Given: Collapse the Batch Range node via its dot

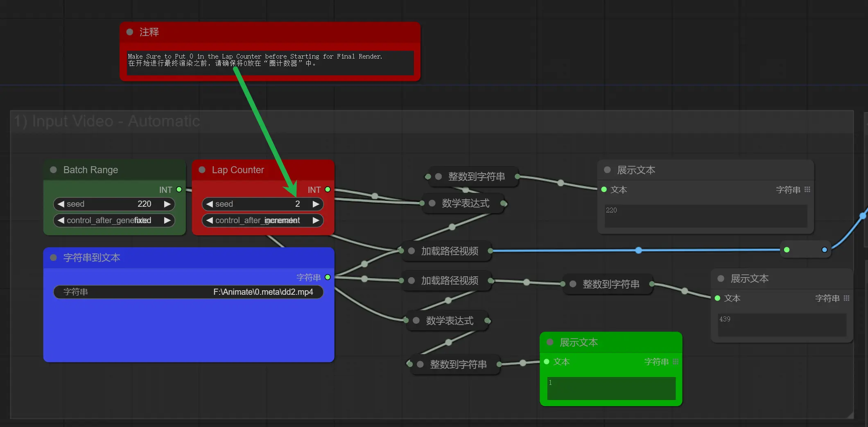Looking at the screenshot, I should (x=53, y=170).
